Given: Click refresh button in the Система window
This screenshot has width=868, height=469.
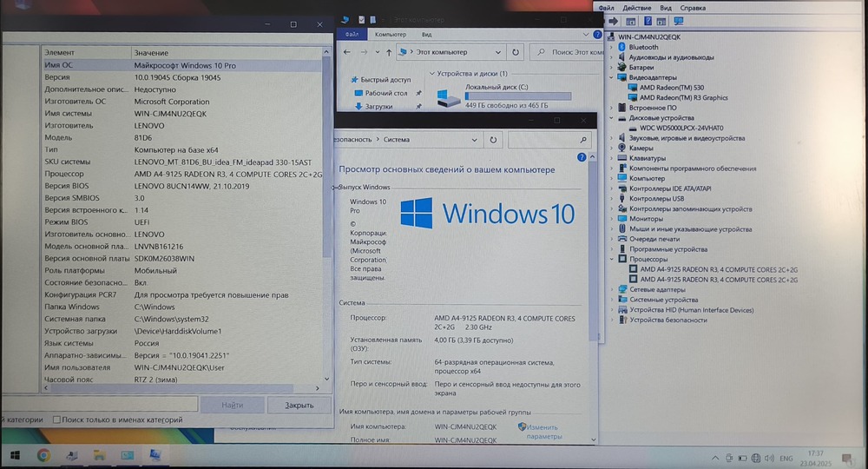Looking at the screenshot, I should click(x=493, y=140).
